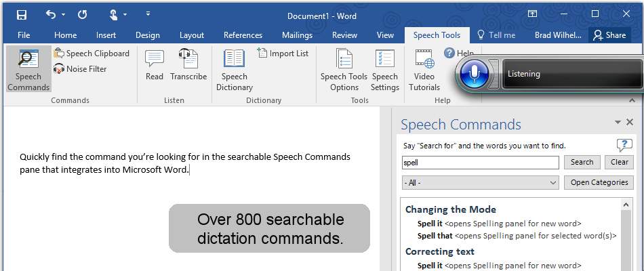The image size is (644, 271).
Task: Open Brad Wilhelm account name
Action: pos(558,35)
